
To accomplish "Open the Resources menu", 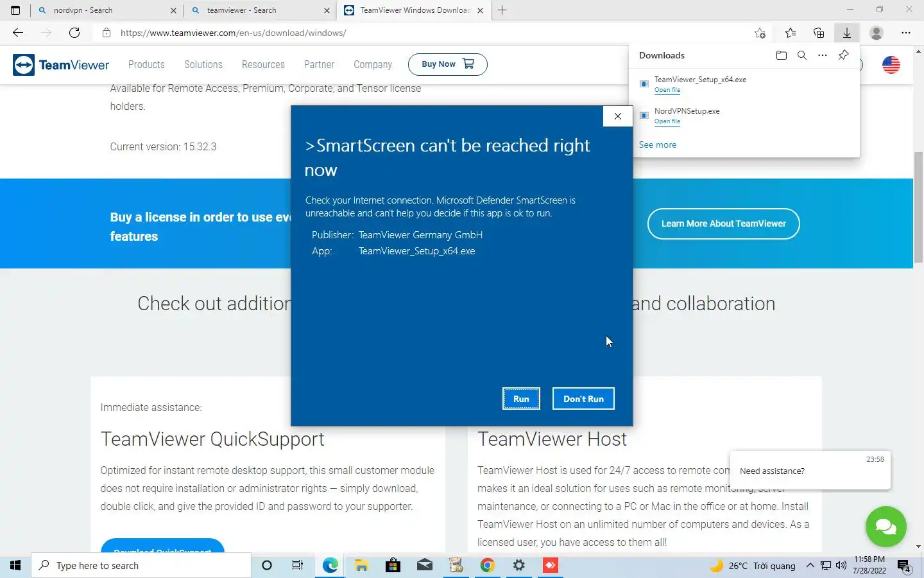I will tap(263, 64).
